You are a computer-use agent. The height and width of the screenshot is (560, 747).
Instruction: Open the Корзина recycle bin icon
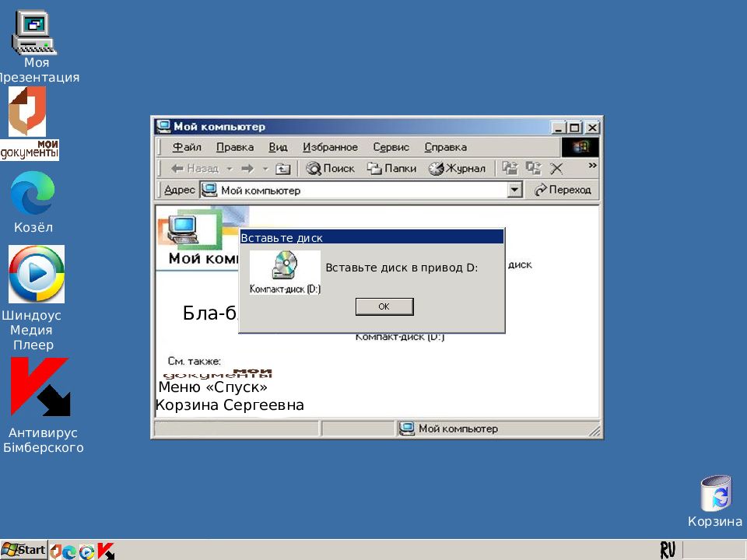[715, 494]
